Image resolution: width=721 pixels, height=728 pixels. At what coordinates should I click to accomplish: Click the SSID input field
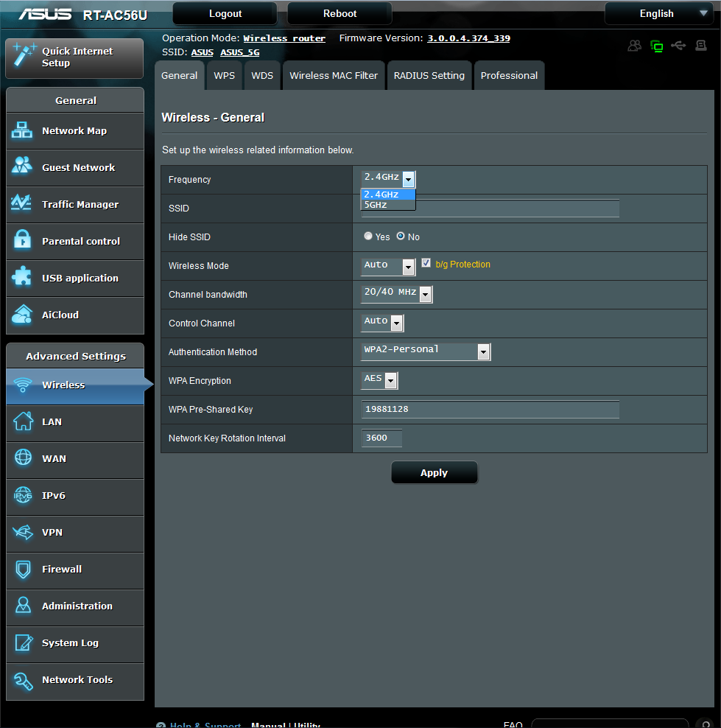(490, 208)
